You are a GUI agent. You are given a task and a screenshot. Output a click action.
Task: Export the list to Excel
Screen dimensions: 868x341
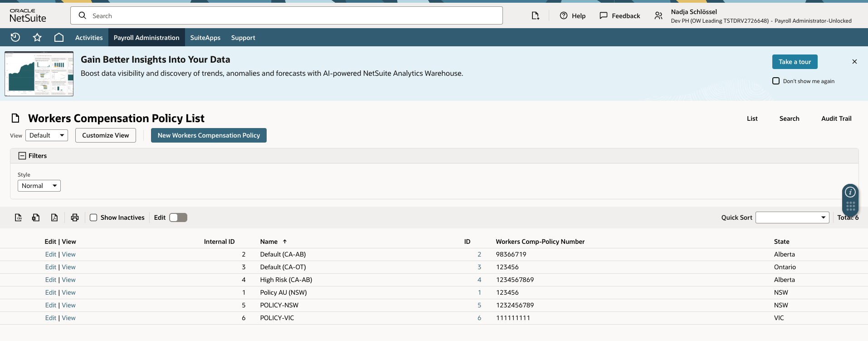36,217
